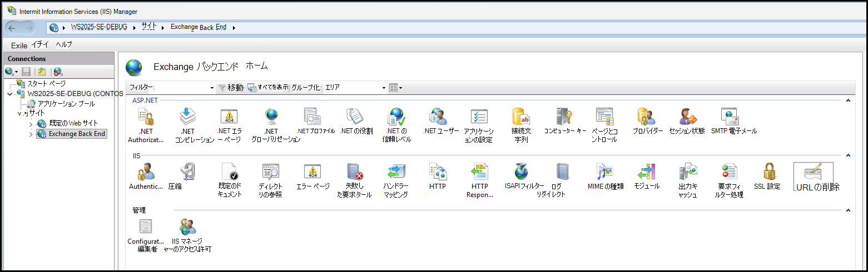Open ログ リダイレクト icon

click(563, 172)
